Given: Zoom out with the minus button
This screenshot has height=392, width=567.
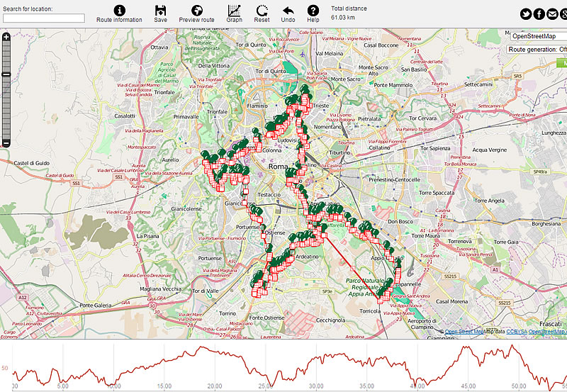Looking at the screenshot, I should 6,143.
